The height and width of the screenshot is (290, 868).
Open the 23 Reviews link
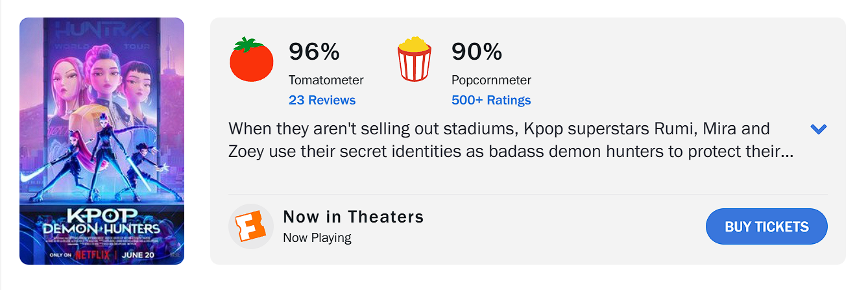tap(322, 100)
